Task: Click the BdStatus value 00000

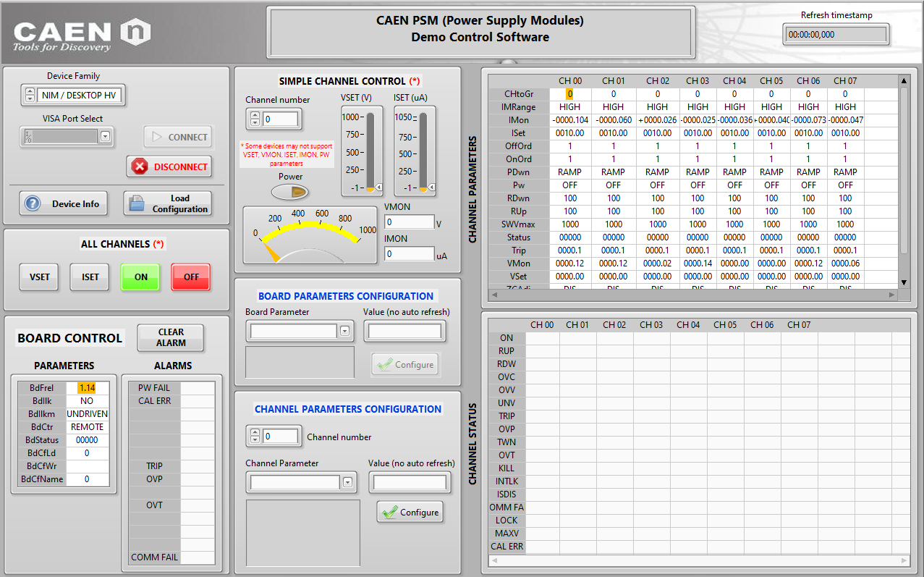Action: click(x=88, y=440)
